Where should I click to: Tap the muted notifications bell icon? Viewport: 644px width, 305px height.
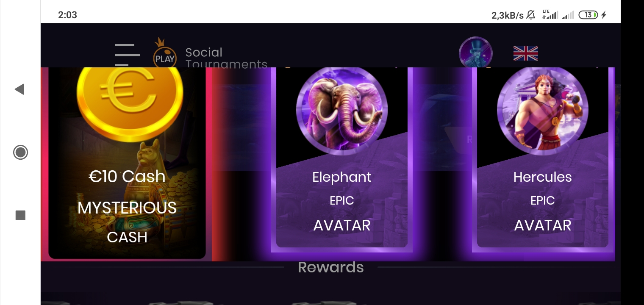click(x=531, y=15)
